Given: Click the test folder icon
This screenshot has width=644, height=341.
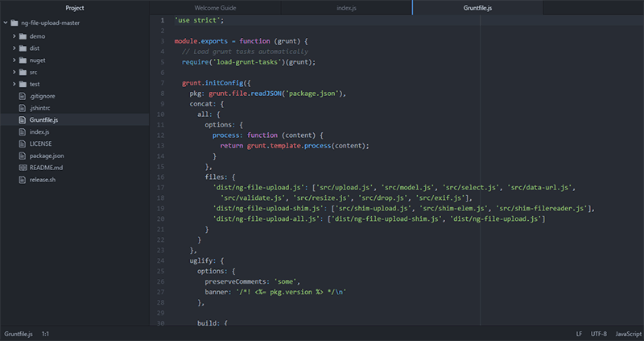Looking at the screenshot, I should tap(23, 84).
